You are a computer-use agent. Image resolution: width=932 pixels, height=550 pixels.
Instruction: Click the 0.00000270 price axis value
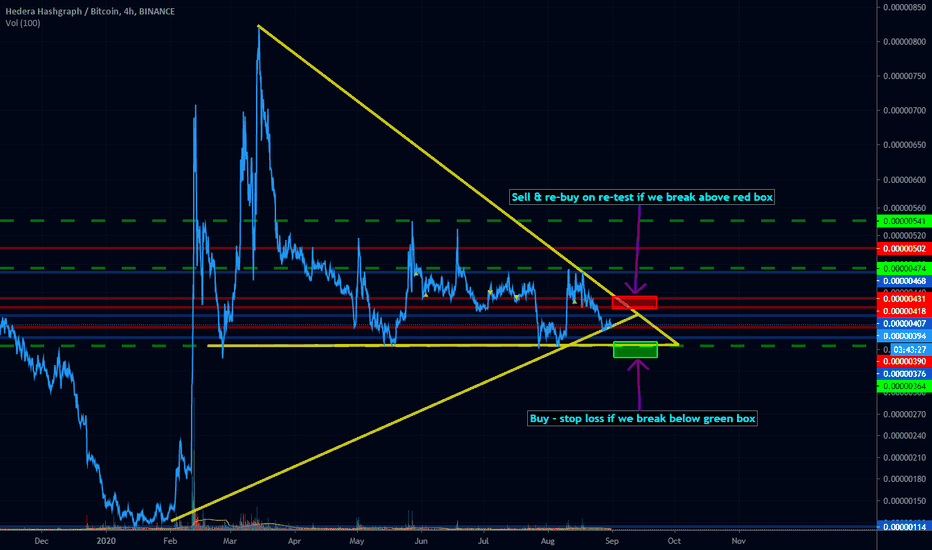[904, 414]
